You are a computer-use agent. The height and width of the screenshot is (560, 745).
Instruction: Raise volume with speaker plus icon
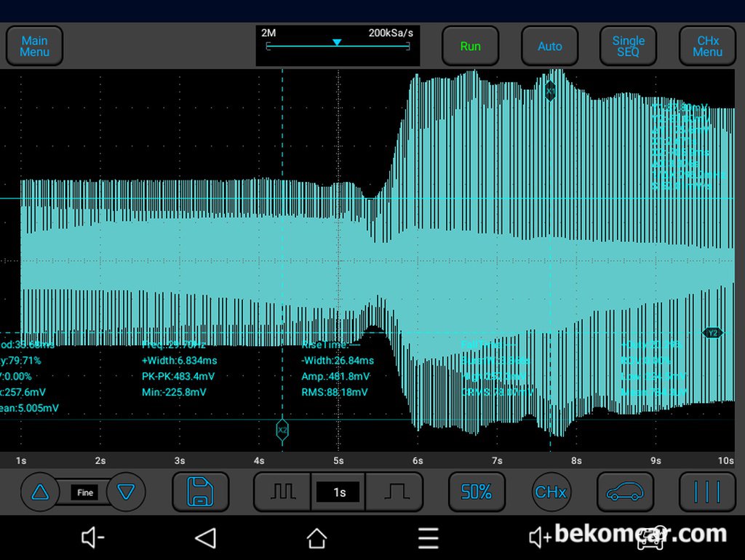point(541,537)
